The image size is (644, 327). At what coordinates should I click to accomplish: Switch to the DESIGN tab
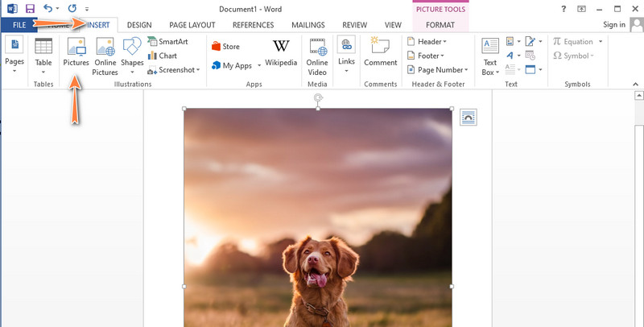coord(139,25)
